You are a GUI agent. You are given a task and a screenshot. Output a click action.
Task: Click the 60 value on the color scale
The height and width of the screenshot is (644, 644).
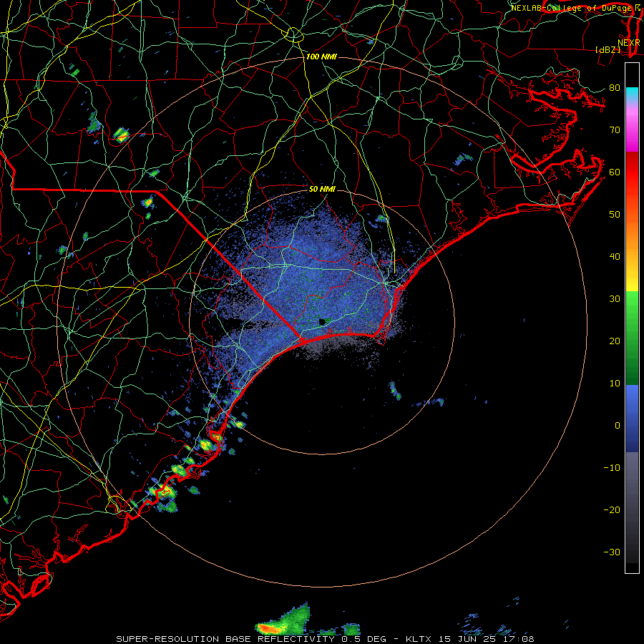coord(615,172)
